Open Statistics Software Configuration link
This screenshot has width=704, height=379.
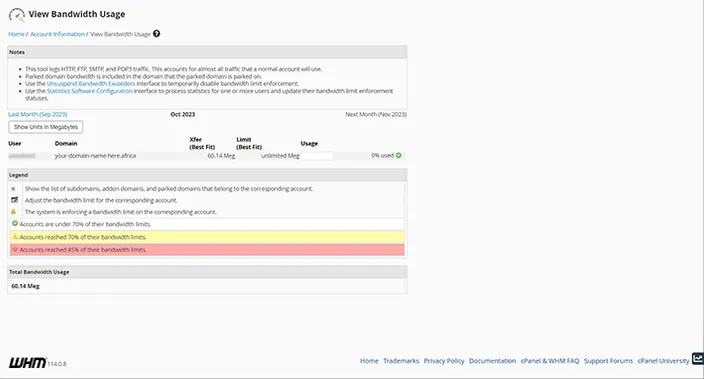(x=89, y=91)
